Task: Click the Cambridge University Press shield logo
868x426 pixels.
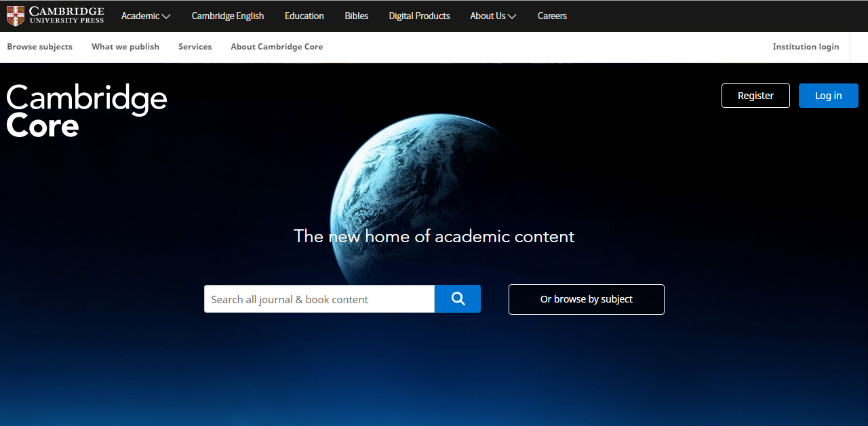Action: click(x=15, y=16)
